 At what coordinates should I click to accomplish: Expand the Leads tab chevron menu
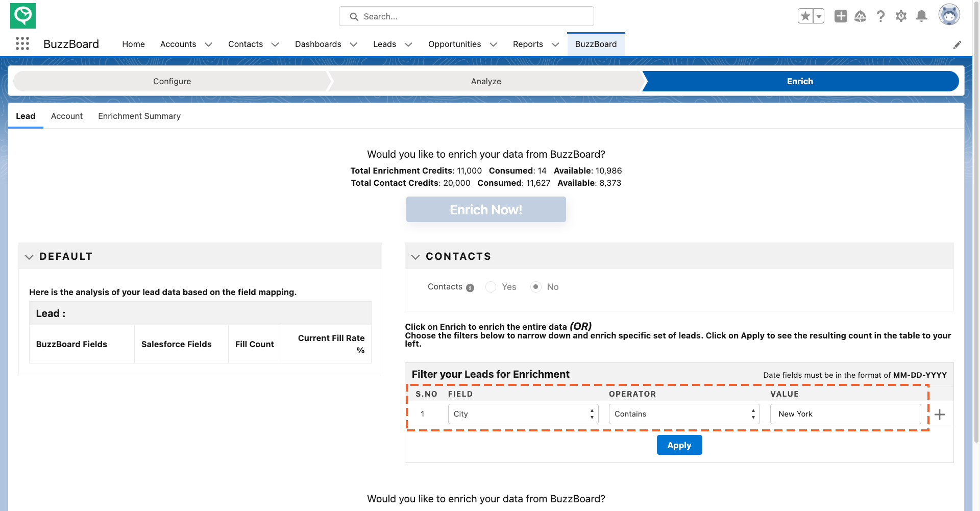tap(408, 45)
